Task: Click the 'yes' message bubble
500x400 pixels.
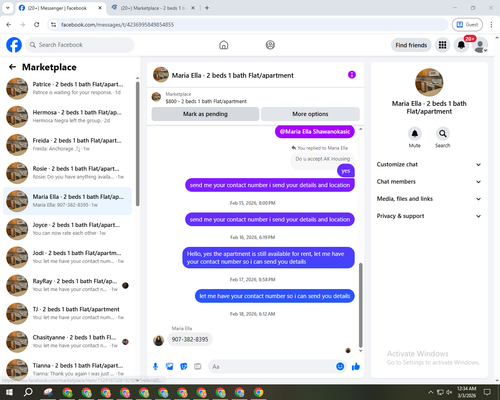Action: click(x=346, y=171)
